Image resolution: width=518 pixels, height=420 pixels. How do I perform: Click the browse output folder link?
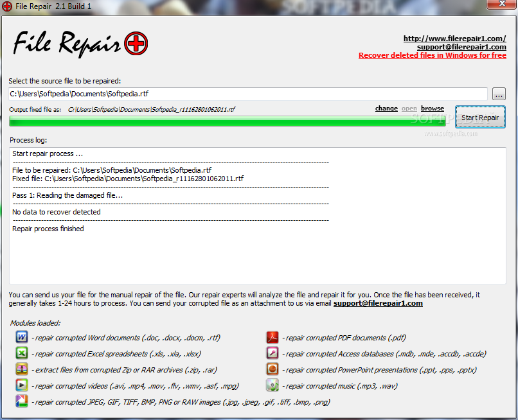[x=433, y=109]
